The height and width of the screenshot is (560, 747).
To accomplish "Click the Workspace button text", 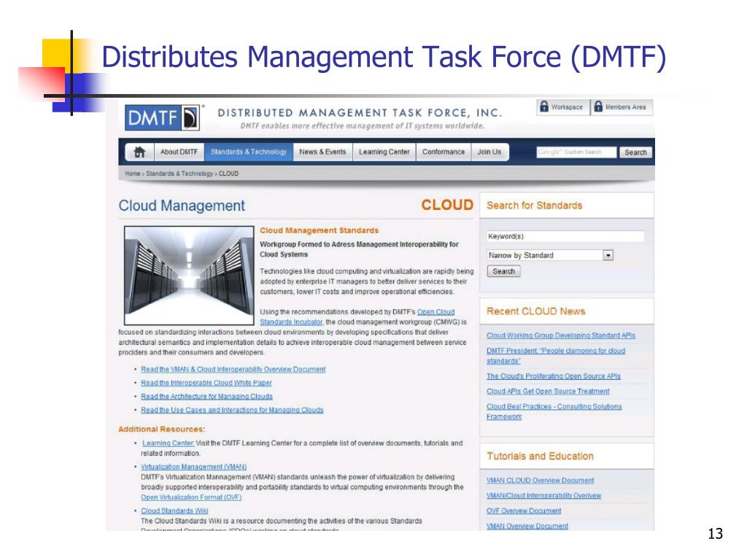I will (x=567, y=107).
